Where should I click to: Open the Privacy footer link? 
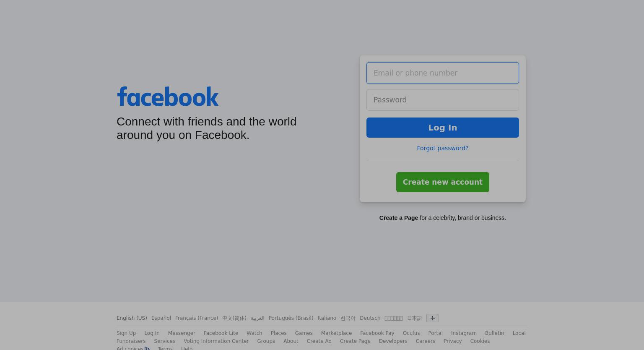click(x=453, y=341)
